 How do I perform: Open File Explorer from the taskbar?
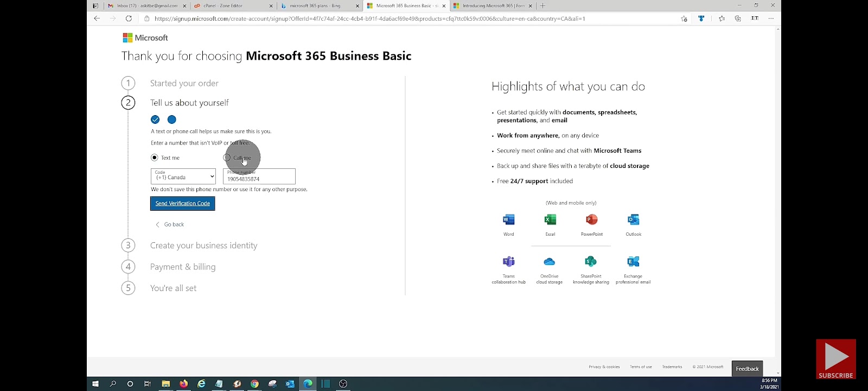[165, 384]
